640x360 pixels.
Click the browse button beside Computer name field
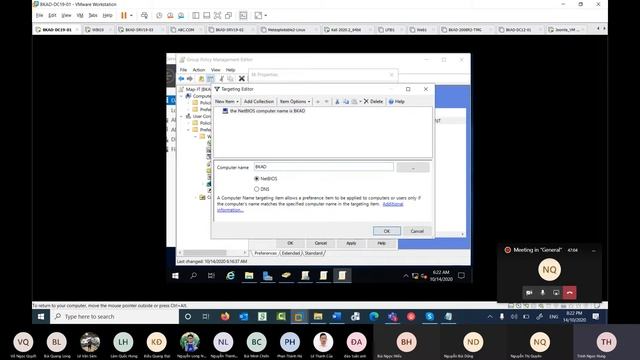pyautogui.click(x=413, y=167)
